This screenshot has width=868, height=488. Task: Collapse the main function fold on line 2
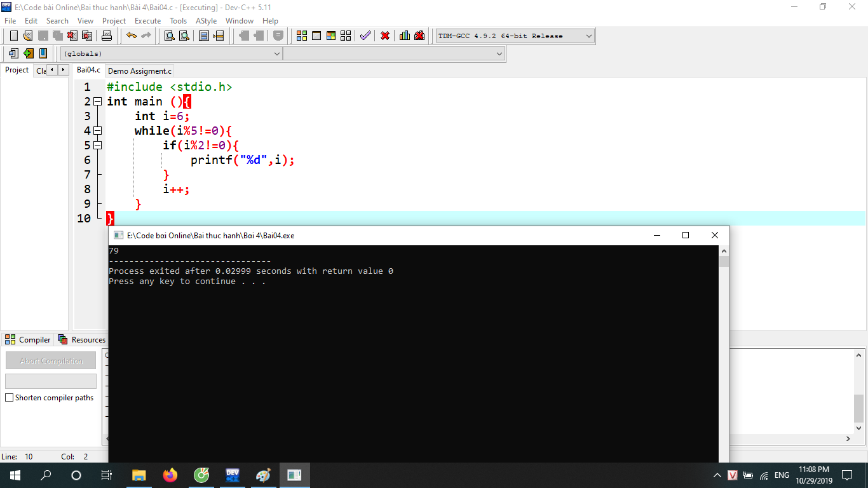(97, 102)
